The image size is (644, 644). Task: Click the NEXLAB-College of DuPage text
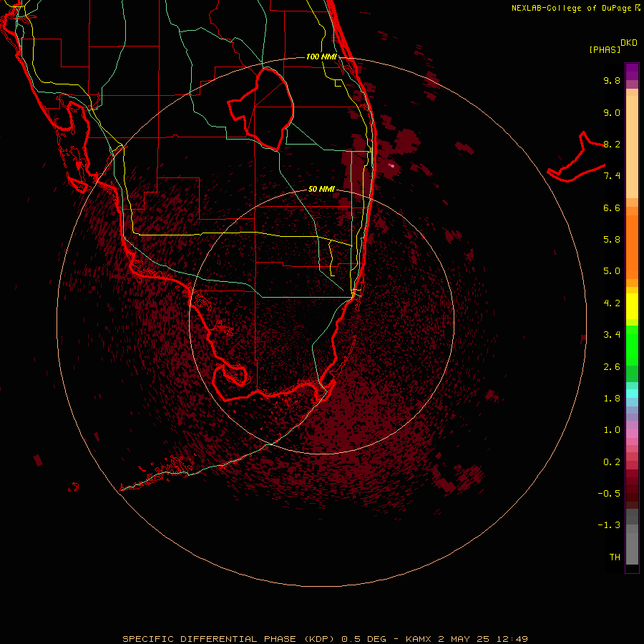(571, 8)
